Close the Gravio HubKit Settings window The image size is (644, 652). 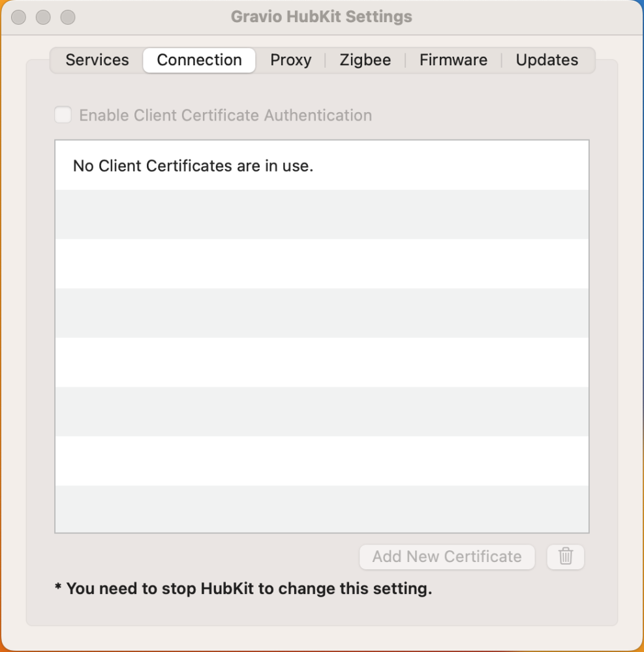[x=18, y=17]
